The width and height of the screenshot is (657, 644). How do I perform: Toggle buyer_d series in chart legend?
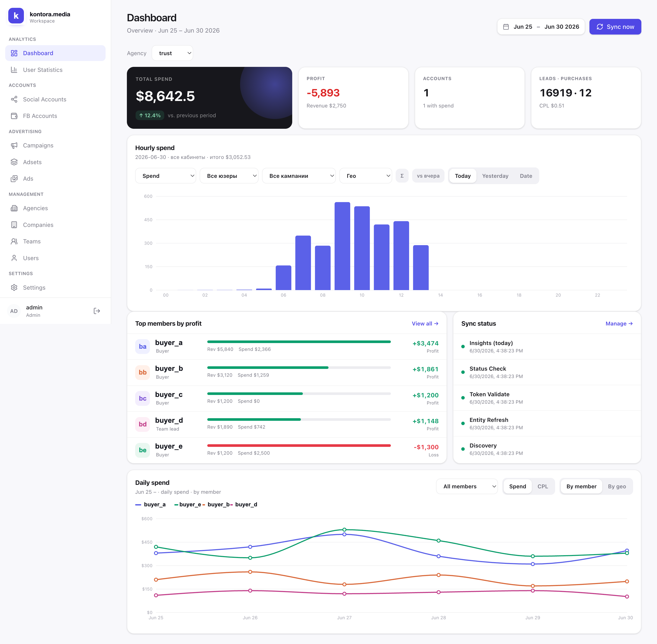coord(244,504)
